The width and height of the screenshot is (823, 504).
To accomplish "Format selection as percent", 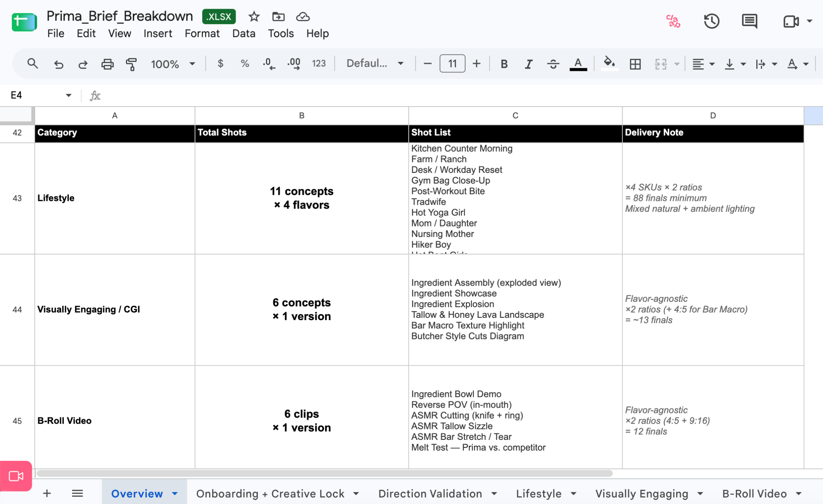I will click(245, 64).
